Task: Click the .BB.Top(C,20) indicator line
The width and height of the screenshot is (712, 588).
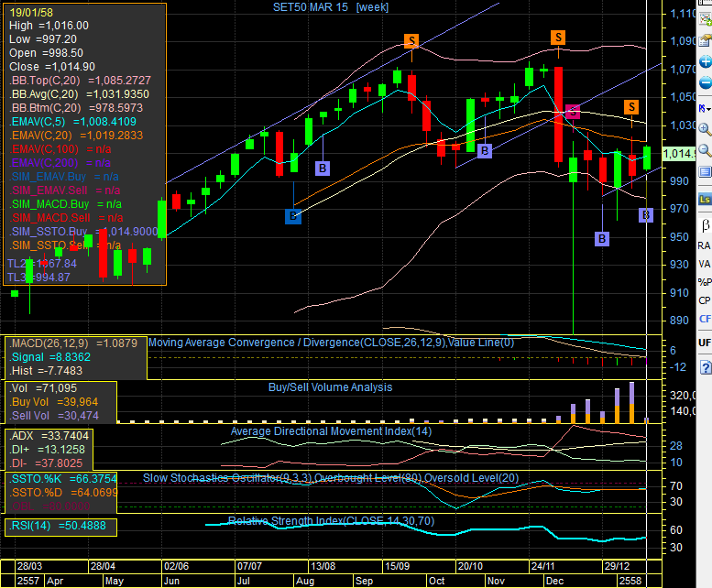Action: click(x=80, y=81)
